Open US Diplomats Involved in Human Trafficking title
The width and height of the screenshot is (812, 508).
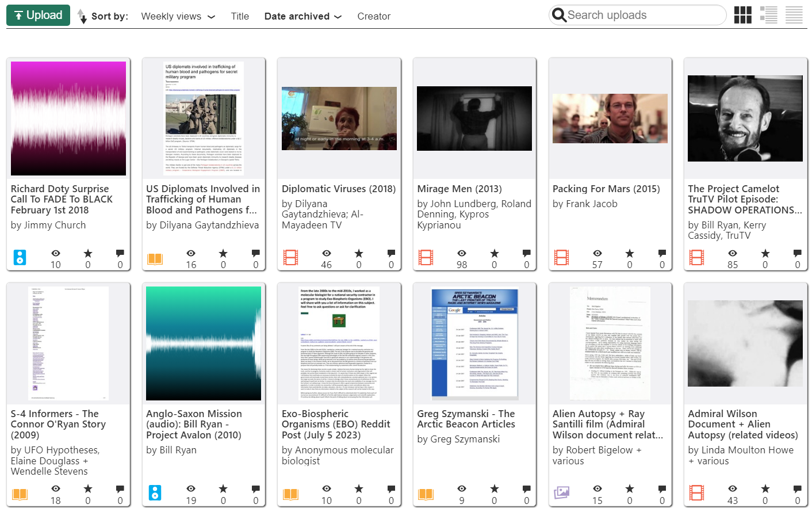(x=203, y=200)
